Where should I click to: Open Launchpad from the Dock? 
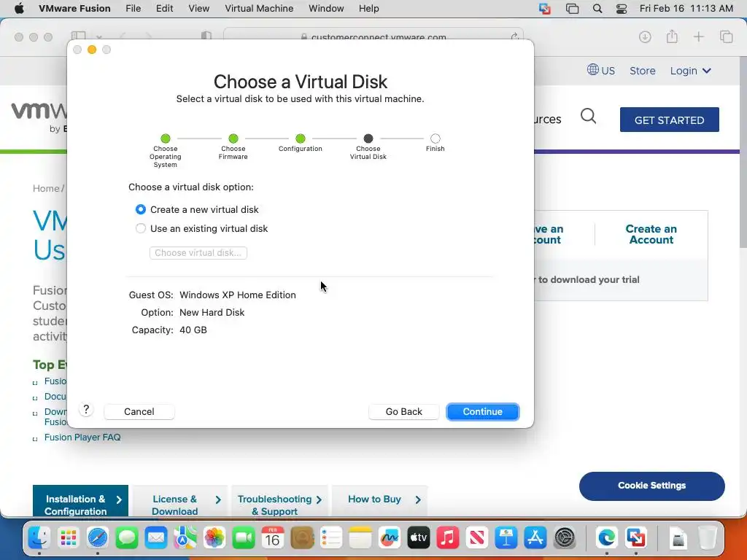click(x=68, y=537)
